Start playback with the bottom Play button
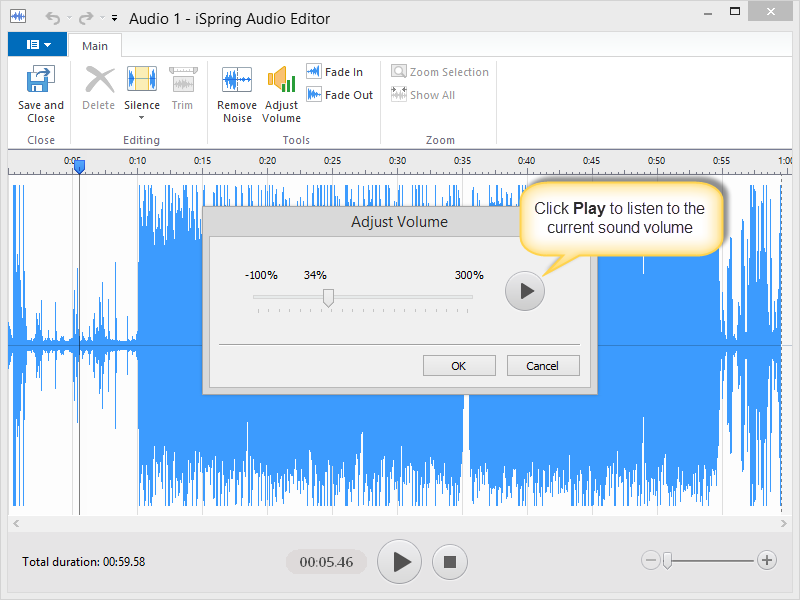The height and width of the screenshot is (600, 800). [400, 562]
